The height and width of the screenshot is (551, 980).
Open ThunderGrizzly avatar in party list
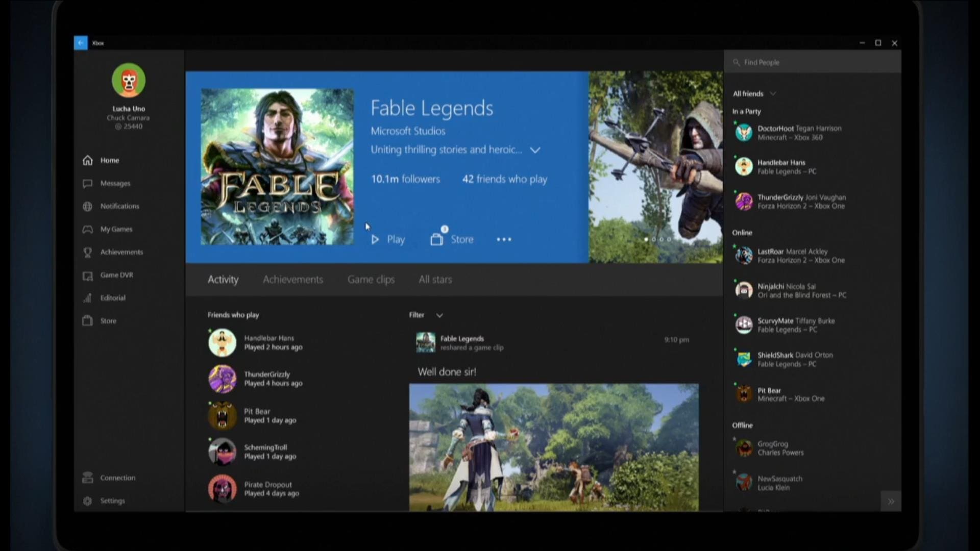(744, 202)
